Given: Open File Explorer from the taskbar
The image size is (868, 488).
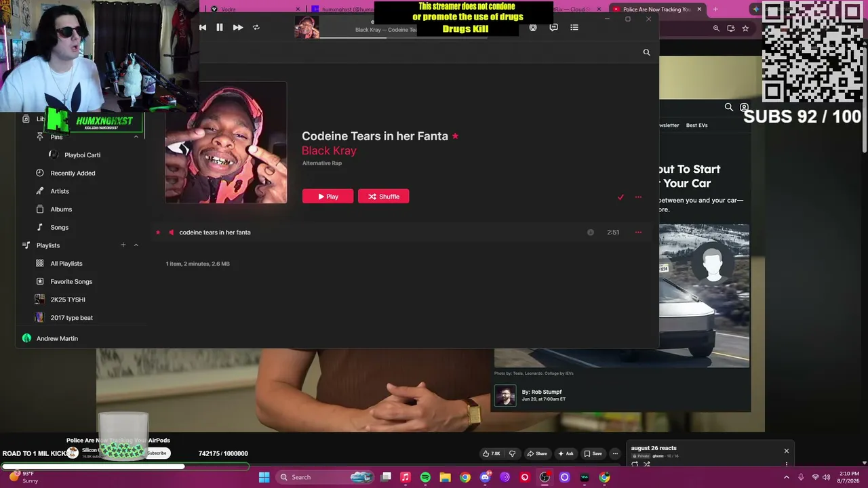Looking at the screenshot, I should 445,477.
